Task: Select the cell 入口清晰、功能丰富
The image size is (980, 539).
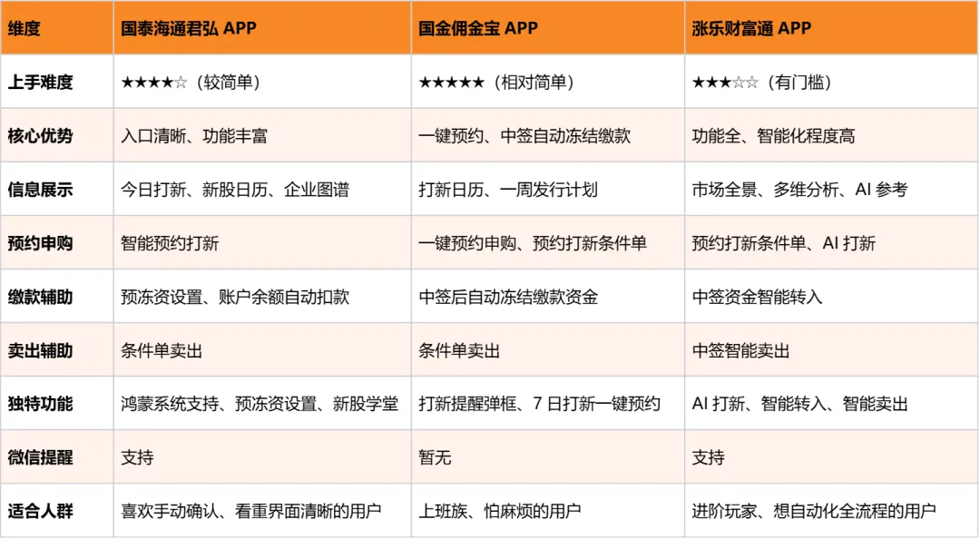Action: coord(262,135)
